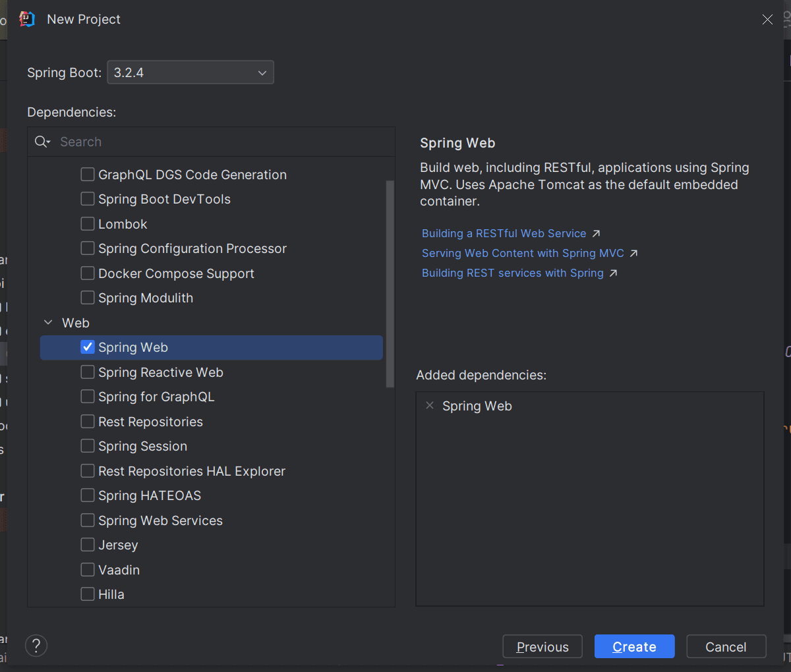Check GraphQL DGS Code Generation
Image resolution: width=791 pixels, height=672 pixels.
[88, 175]
